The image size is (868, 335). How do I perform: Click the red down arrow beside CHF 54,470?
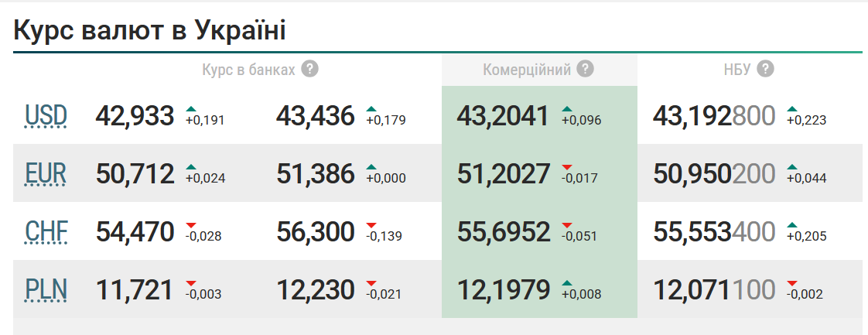pyautogui.click(x=191, y=225)
